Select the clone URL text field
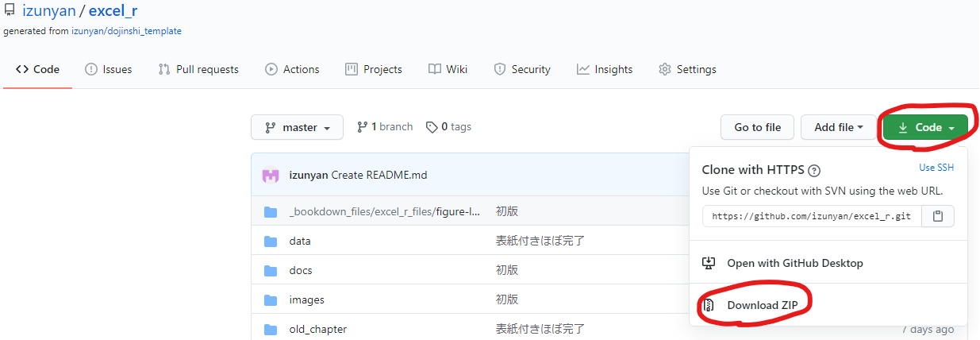This screenshot has height=340, width=980. tap(812, 216)
